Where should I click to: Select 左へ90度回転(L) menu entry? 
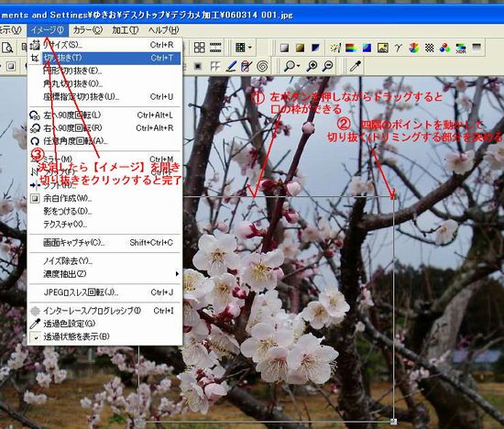pyautogui.click(x=105, y=115)
